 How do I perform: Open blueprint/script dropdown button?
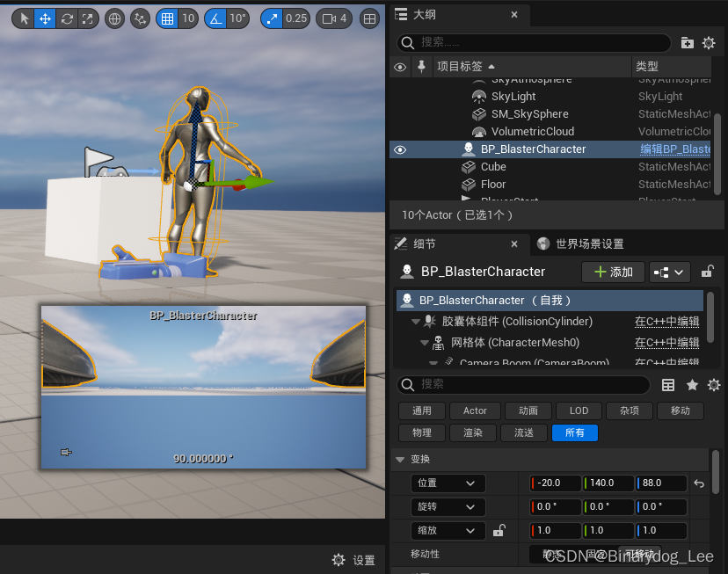coord(669,272)
